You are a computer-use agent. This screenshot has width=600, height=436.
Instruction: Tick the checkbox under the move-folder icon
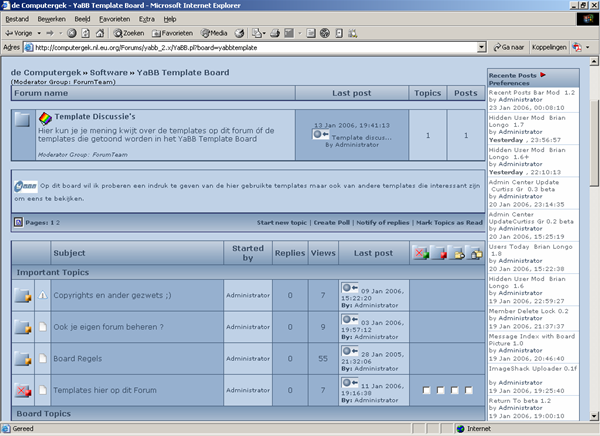(x=455, y=390)
